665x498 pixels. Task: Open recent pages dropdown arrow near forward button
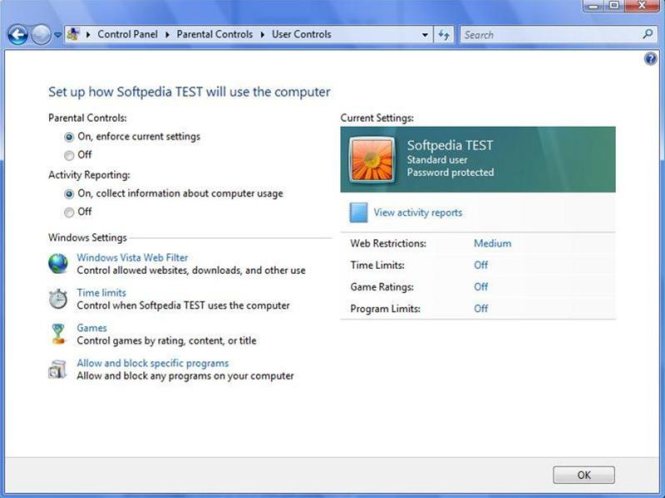click(58, 35)
